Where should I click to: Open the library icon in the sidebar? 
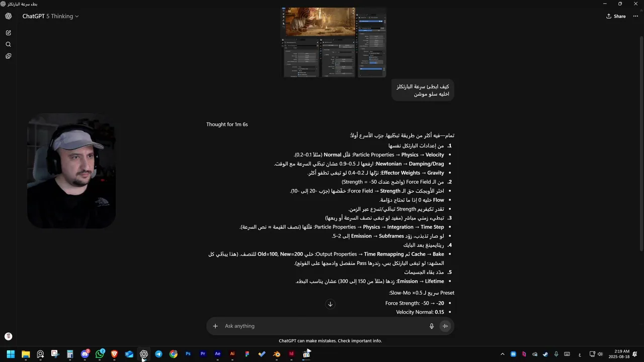coord(9,56)
